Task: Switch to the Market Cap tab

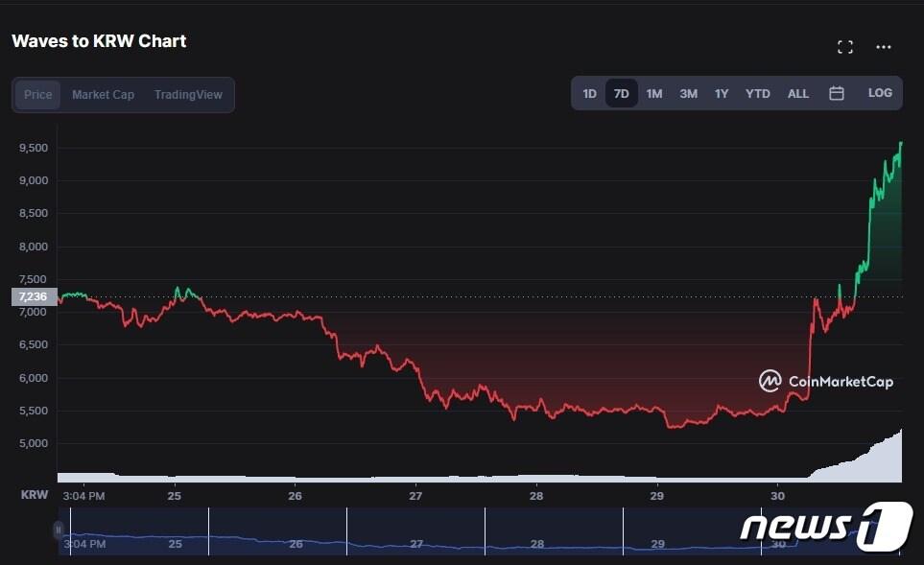Action: pos(103,95)
